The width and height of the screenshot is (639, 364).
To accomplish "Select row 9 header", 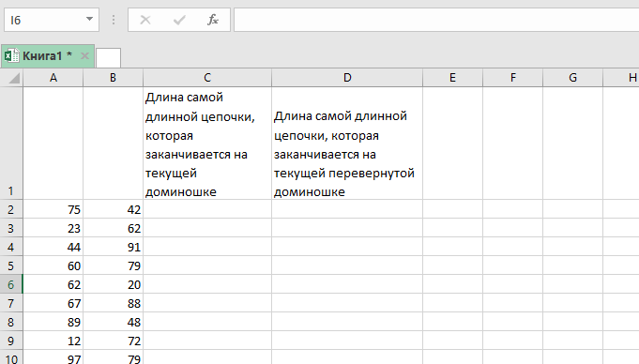I will pos(11,341).
